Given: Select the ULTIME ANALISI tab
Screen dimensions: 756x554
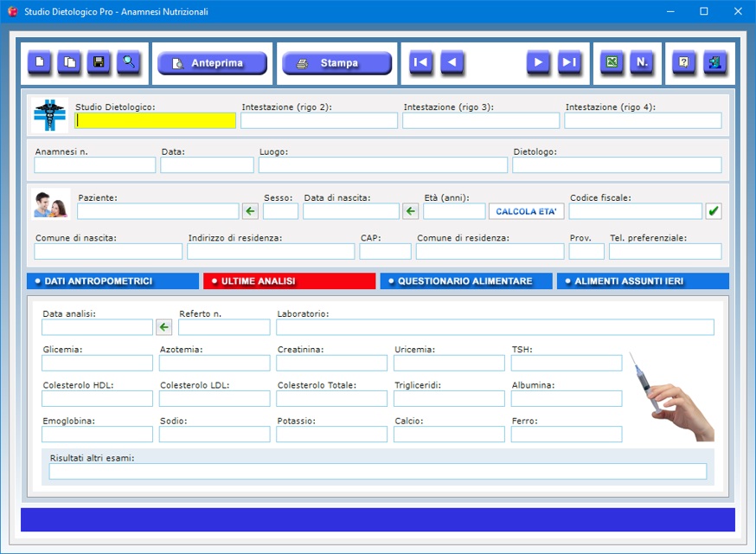Looking at the screenshot, I should pos(289,281).
